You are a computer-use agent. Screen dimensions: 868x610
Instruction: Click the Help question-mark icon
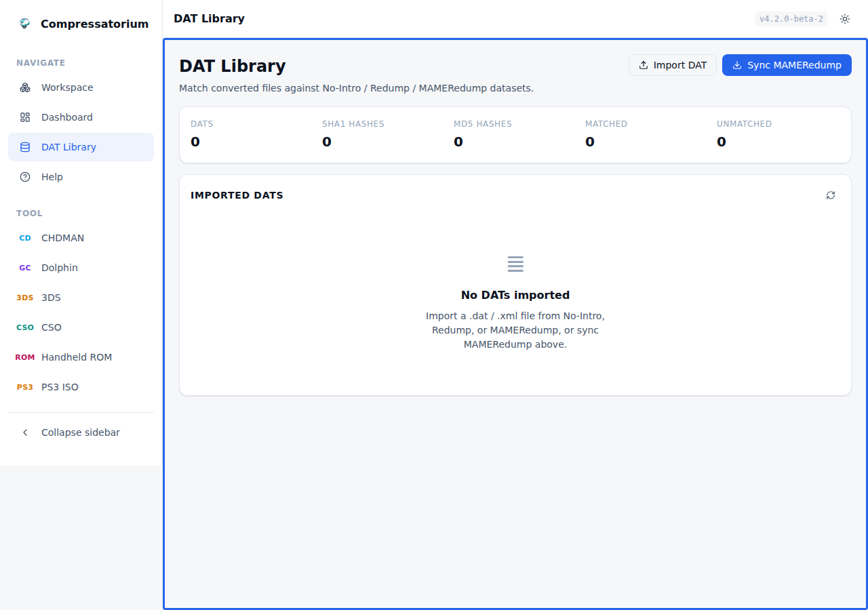point(25,177)
